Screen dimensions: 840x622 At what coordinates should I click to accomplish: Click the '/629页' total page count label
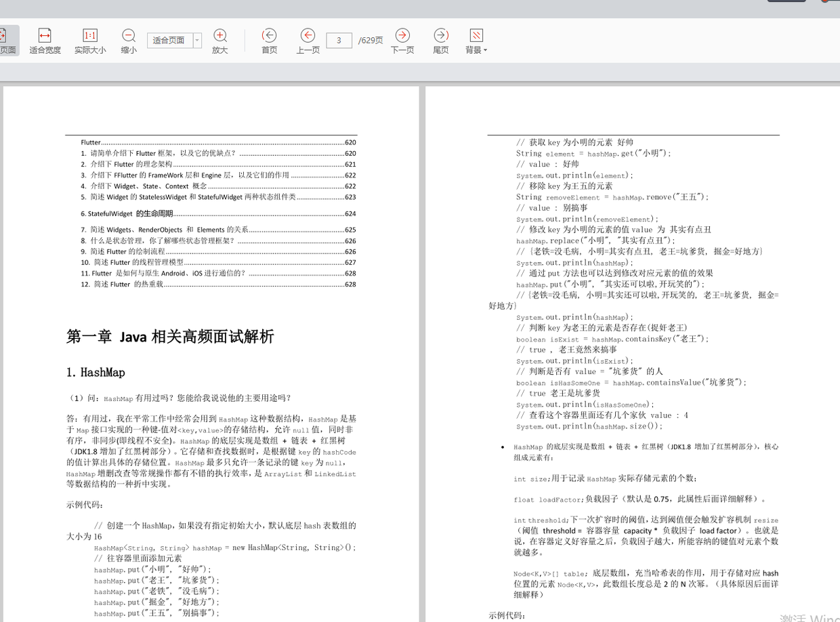pyautogui.click(x=371, y=41)
